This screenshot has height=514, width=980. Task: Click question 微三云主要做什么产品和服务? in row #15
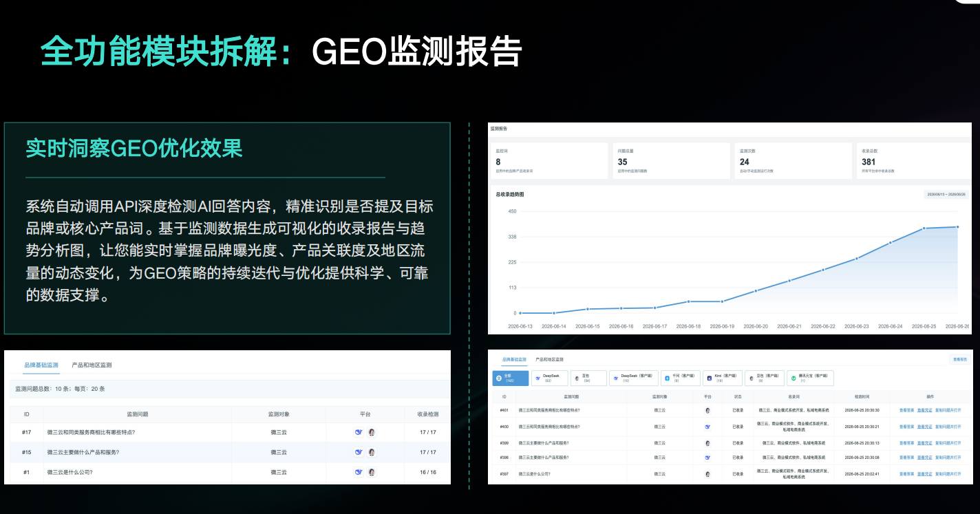pos(83,452)
